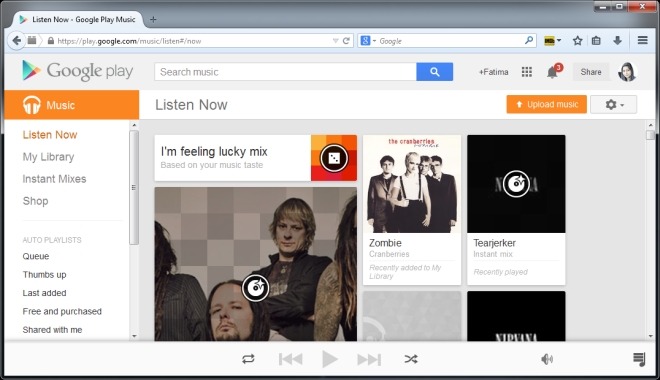
Task: Open the search engine selector dropdown
Action: point(368,41)
